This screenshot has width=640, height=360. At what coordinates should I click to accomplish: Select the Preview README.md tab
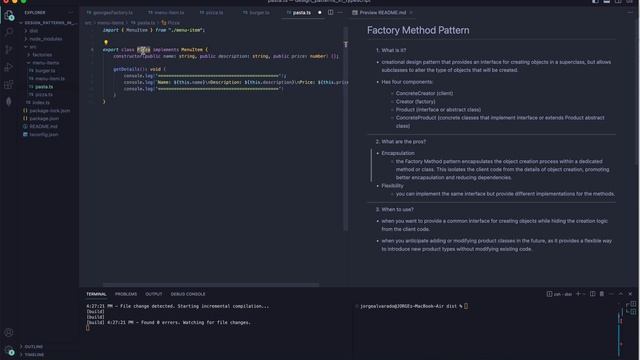(382, 13)
